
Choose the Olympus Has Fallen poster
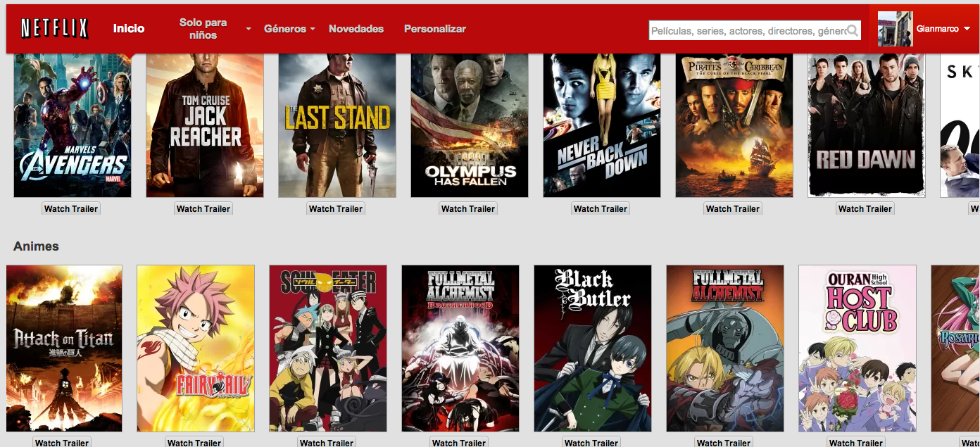(x=470, y=125)
